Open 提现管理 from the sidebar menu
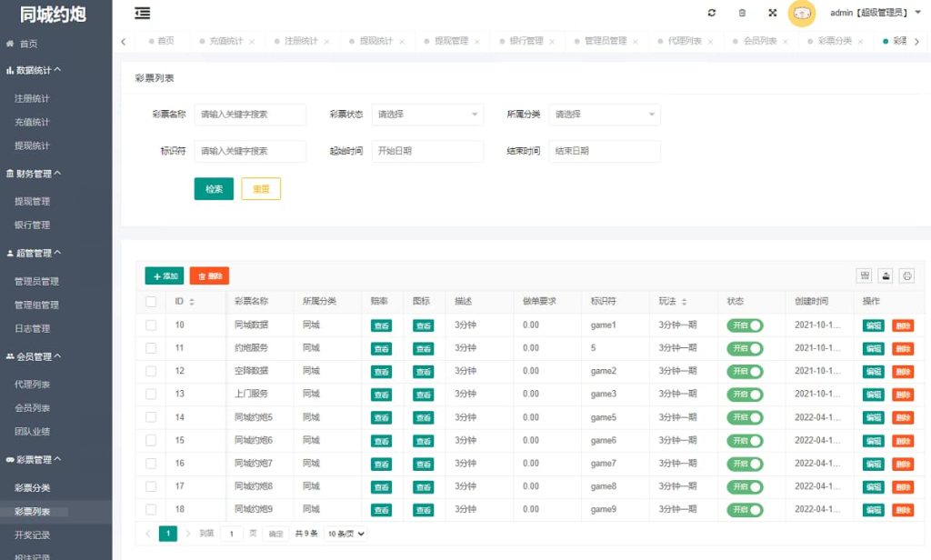Image resolution: width=931 pixels, height=560 pixels. (33, 201)
